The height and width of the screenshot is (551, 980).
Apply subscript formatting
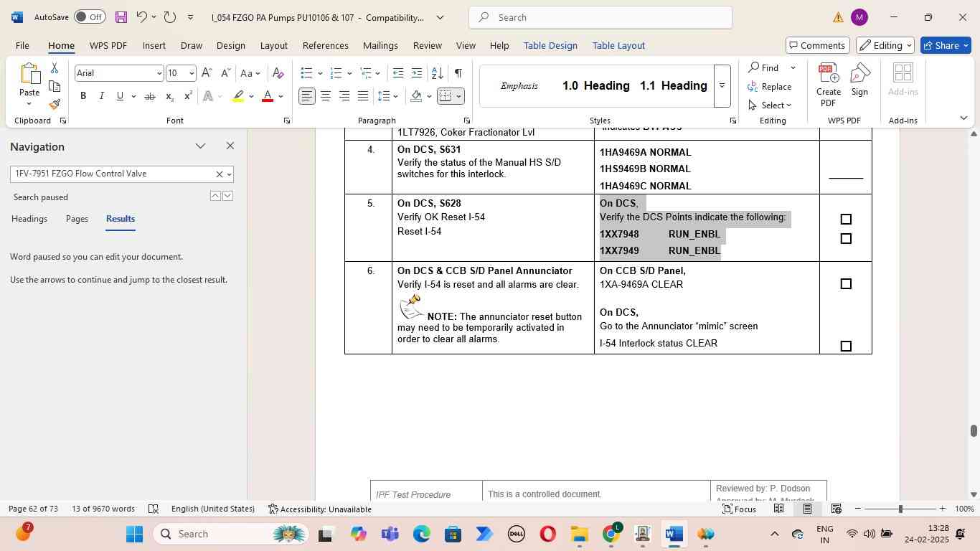coord(169,96)
